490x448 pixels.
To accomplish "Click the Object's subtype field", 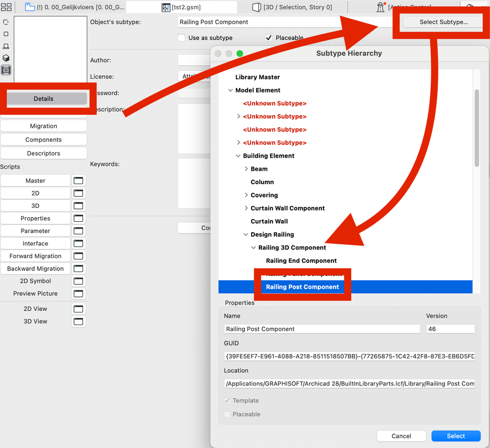I will (284, 22).
